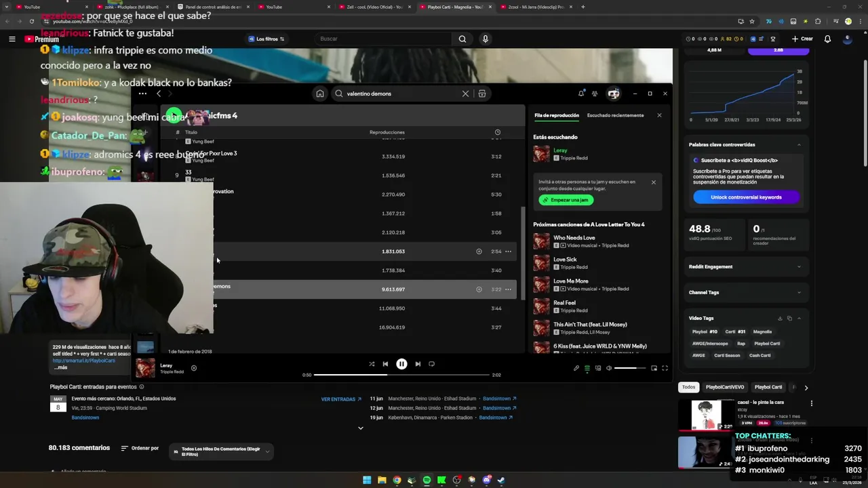Collapse the 'Video Tags' section
The width and height of the screenshot is (868, 488).
[x=799, y=318]
